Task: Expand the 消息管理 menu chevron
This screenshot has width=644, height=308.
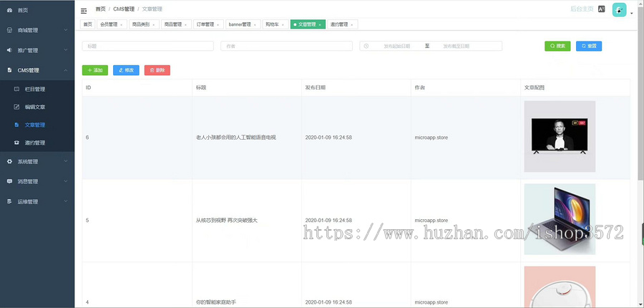Action: pyautogui.click(x=66, y=181)
